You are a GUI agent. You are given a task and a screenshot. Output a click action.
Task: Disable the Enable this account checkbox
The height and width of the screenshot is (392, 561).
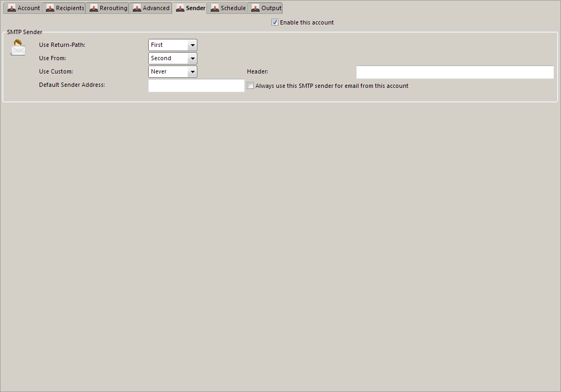[275, 22]
